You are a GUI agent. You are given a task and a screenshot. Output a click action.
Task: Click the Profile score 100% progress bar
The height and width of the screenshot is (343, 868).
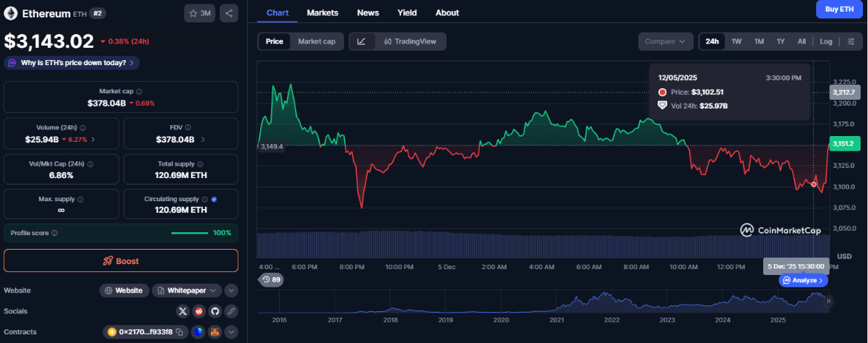[x=190, y=233]
